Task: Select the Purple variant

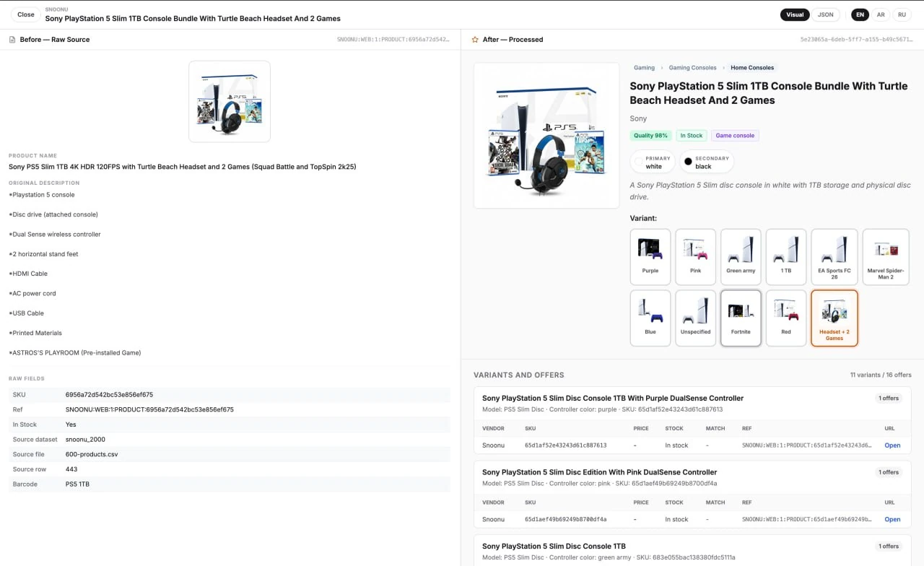Action: pos(650,257)
